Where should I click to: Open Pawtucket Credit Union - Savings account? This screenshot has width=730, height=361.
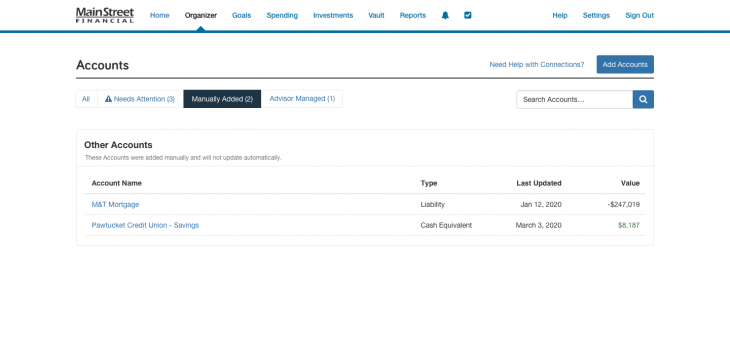click(x=145, y=225)
